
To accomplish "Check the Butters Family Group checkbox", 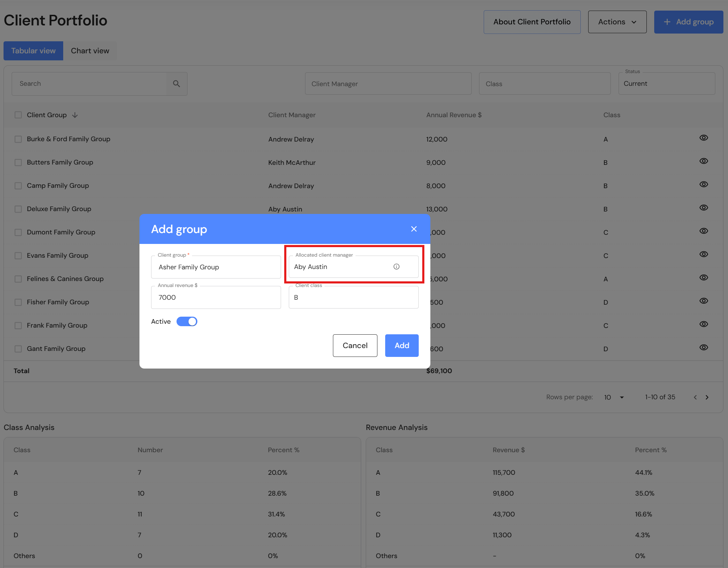I will pyautogui.click(x=18, y=162).
